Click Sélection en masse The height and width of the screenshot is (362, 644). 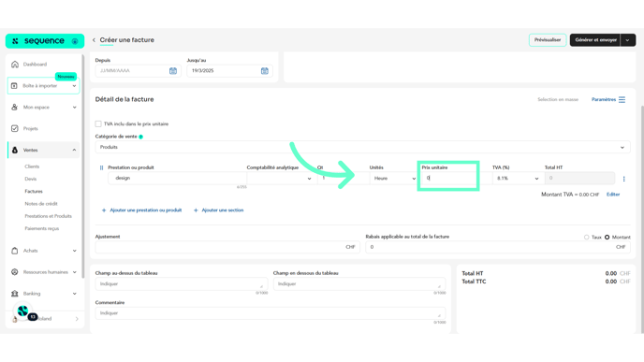pos(558,99)
